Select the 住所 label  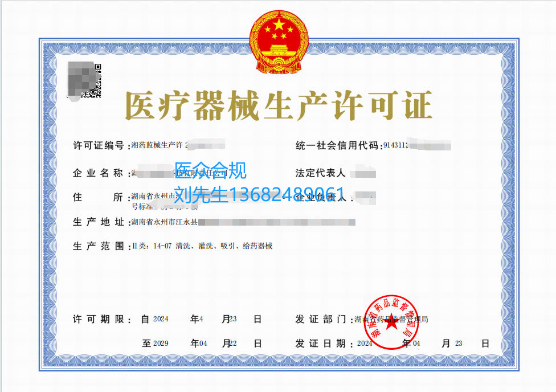click(98, 197)
